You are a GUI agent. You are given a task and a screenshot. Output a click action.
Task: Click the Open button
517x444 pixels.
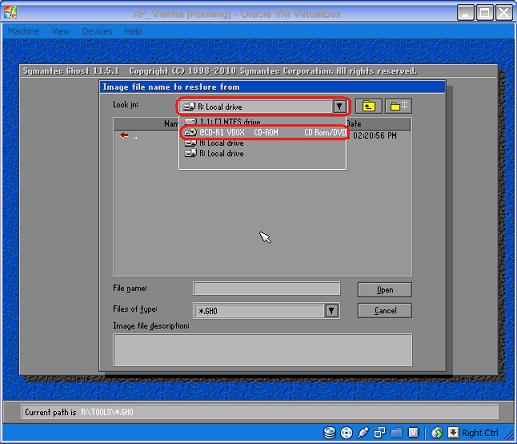click(385, 290)
